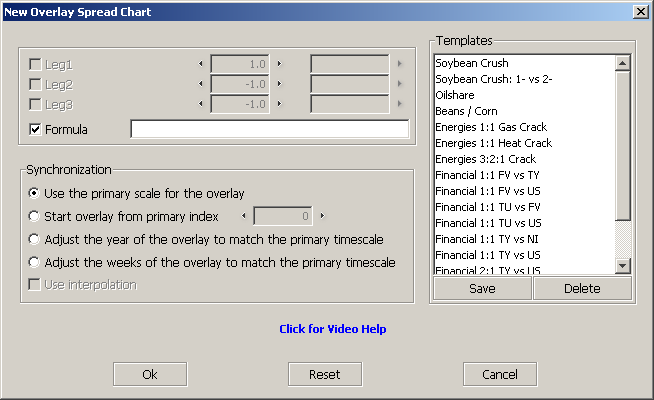
Task: Save the current template
Action: click(483, 288)
